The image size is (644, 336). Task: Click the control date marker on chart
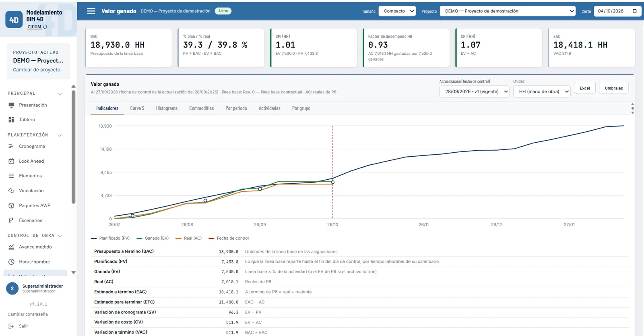coord(333,182)
